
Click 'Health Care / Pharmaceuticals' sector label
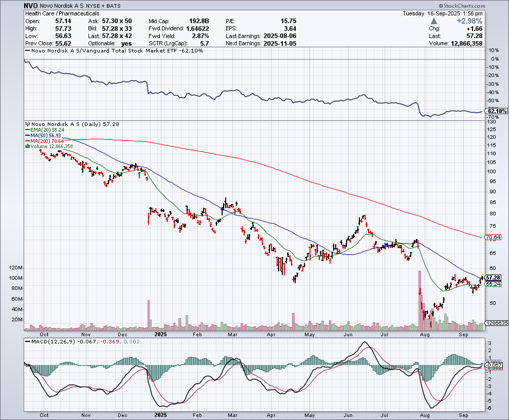point(62,13)
